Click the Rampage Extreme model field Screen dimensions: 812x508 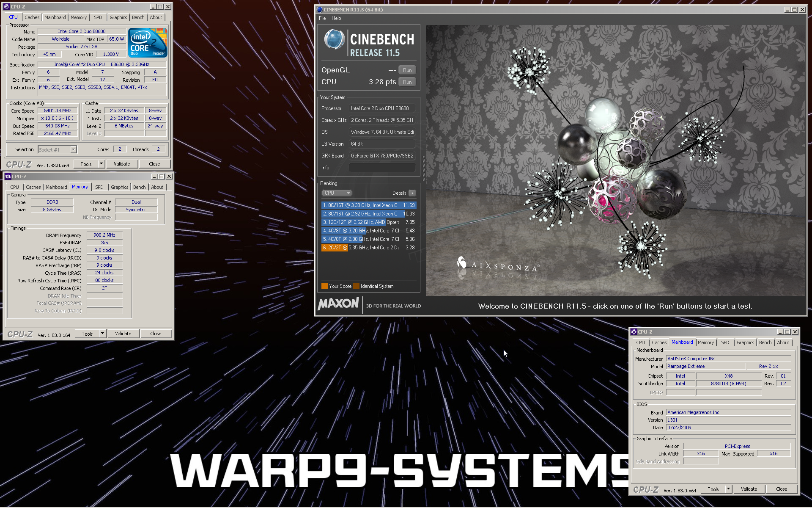coord(705,366)
